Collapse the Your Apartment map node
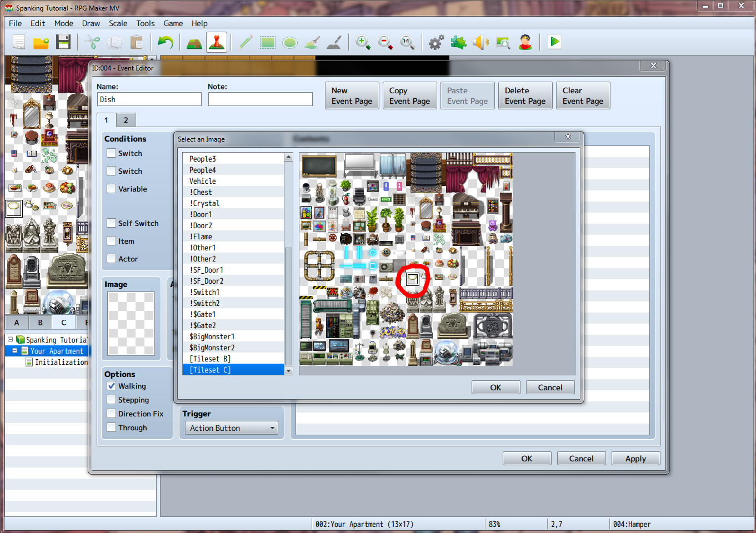The image size is (756, 533). click(x=14, y=351)
